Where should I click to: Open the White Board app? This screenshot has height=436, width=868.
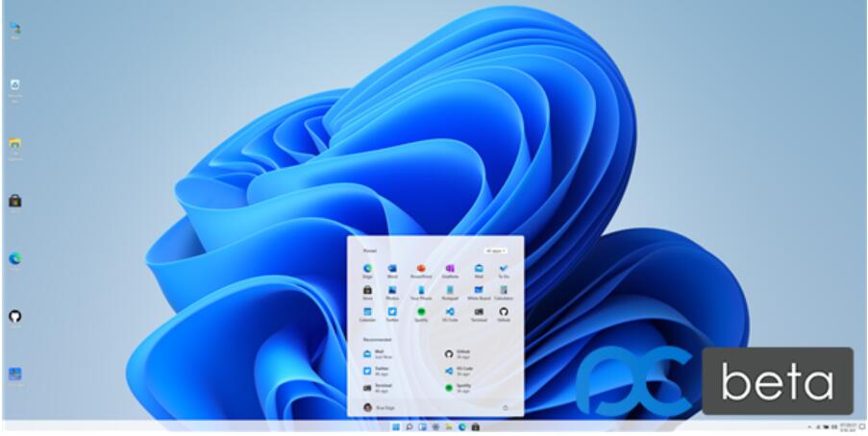(479, 293)
